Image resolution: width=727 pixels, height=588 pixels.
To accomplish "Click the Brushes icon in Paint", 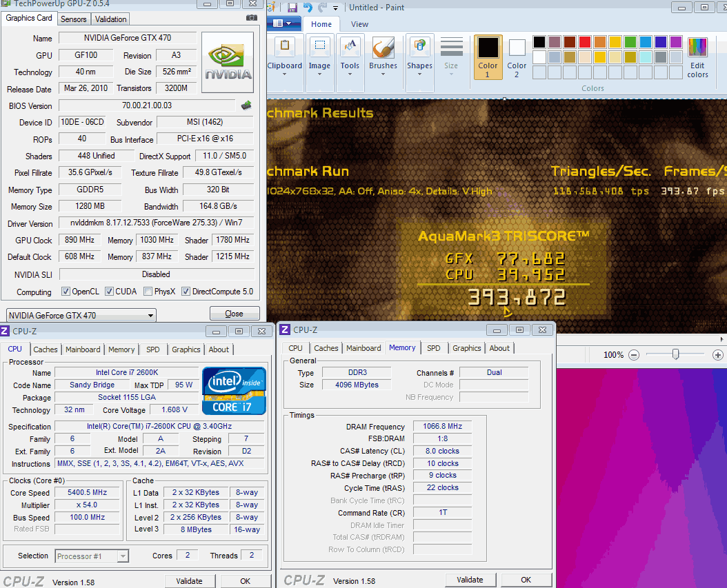I will (383, 47).
